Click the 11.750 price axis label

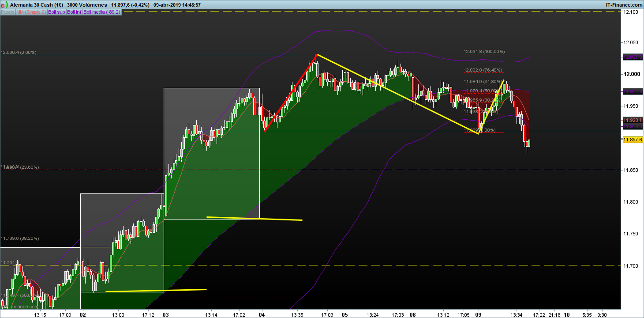tap(630, 234)
